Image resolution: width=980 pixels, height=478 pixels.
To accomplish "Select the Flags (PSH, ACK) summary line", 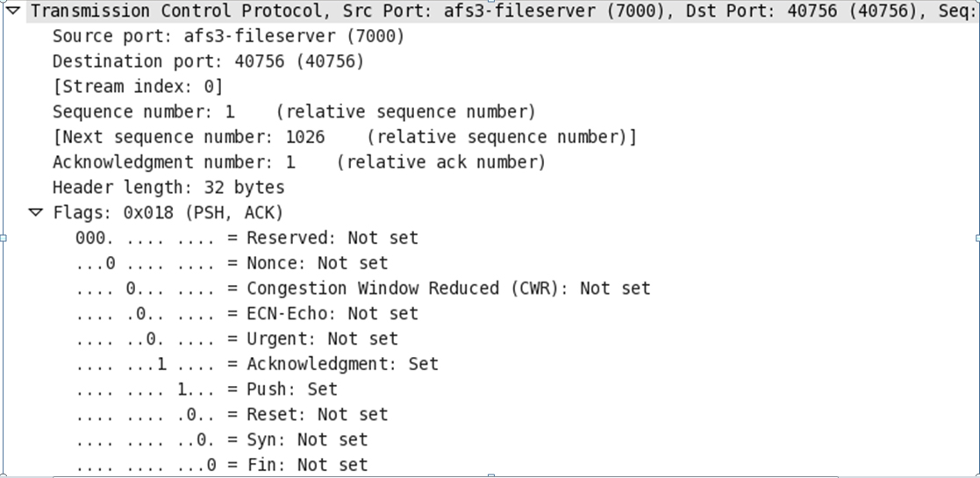I will pyautogui.click(x=168, y=213).
